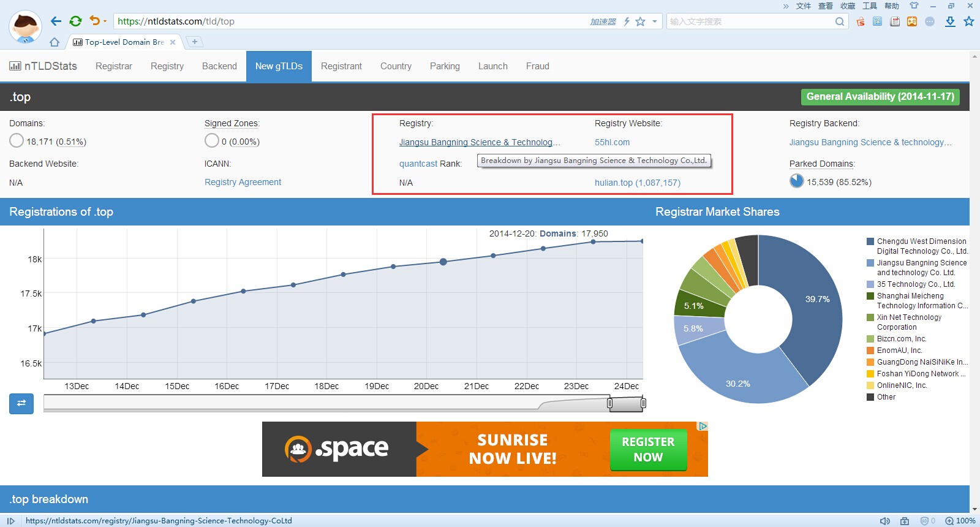Toggle the Other series in pie legend
This screenshot has width=980, height=527.
point(886,397)
